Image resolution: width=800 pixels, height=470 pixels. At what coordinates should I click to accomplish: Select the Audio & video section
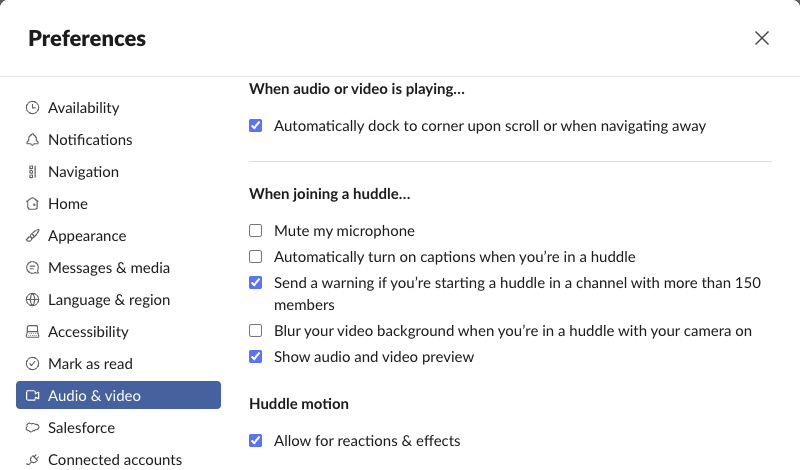coord(118,395)
